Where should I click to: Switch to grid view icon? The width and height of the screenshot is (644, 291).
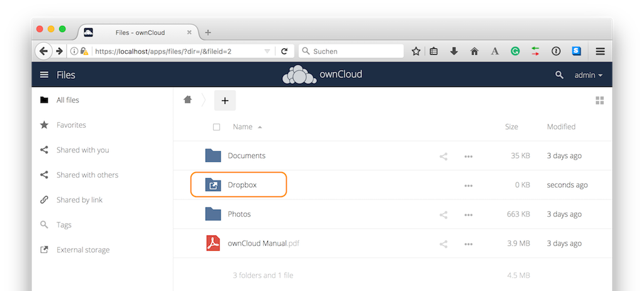[x=599, y=100]
